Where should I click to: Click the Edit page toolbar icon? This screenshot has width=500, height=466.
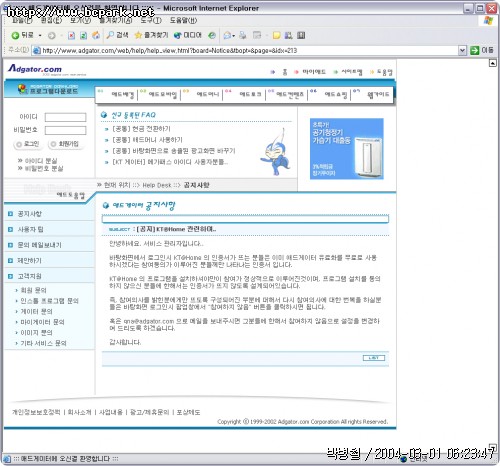point(257,35)
